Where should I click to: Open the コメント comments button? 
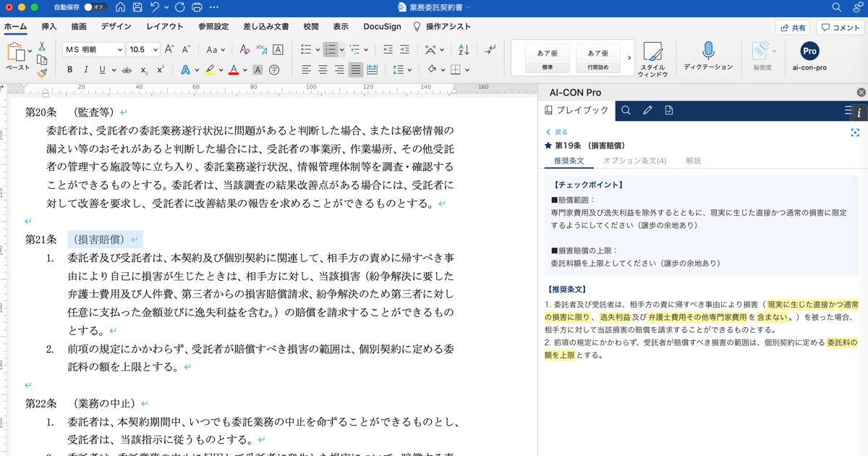click(841, 28)
